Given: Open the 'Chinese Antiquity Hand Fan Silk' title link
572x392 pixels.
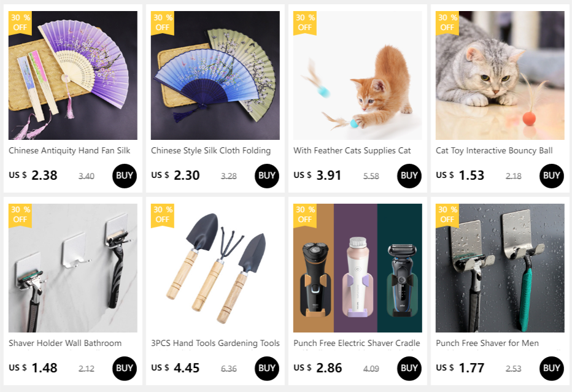Looking at the screenshot, I should click(x=69, y=150).
